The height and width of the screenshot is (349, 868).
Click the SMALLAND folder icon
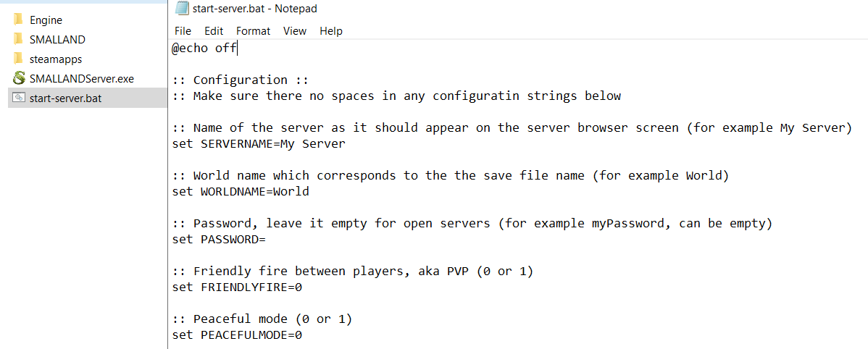[x=18, y=39]
